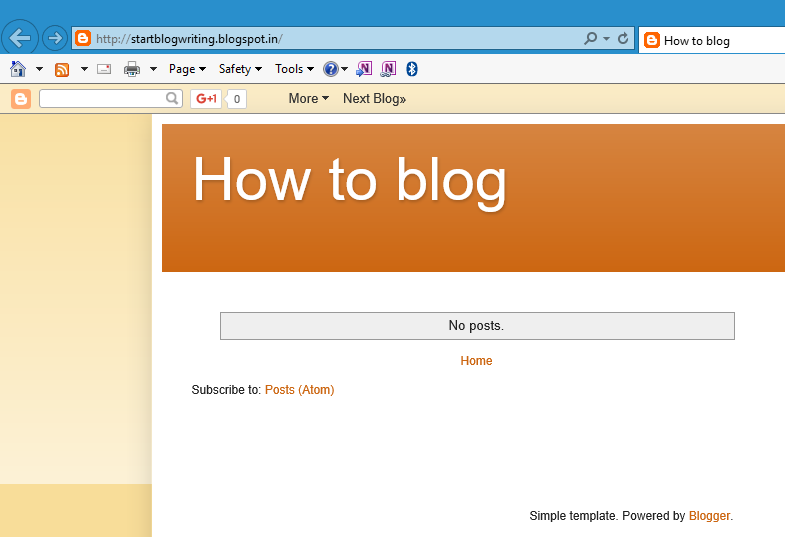Click the Blogger favicon in the address bar
The width and height of the screenshot is (785, 537).
click(x=83, y=38)
